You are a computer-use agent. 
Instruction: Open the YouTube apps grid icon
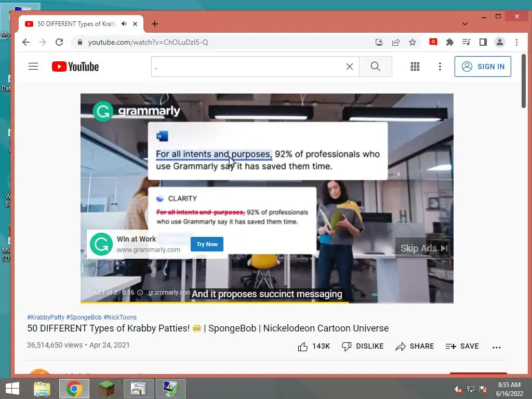[x=415, y=66]
